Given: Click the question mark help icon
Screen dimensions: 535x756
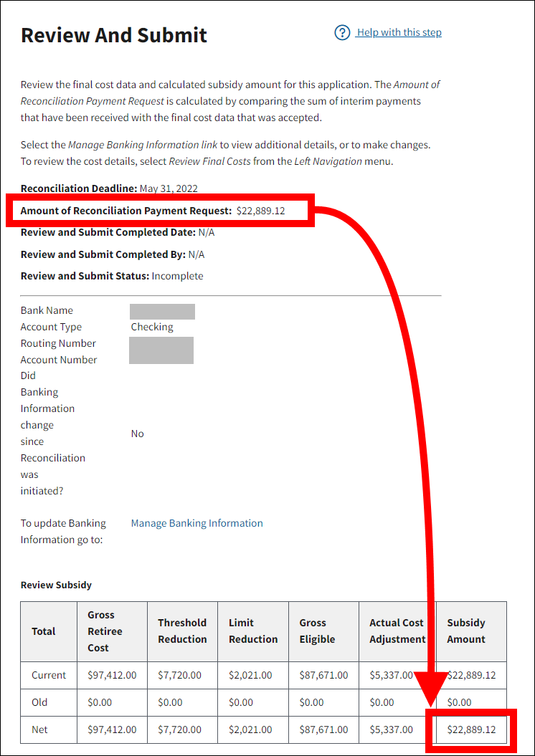Looking at the screenshot, I should 342,32.
